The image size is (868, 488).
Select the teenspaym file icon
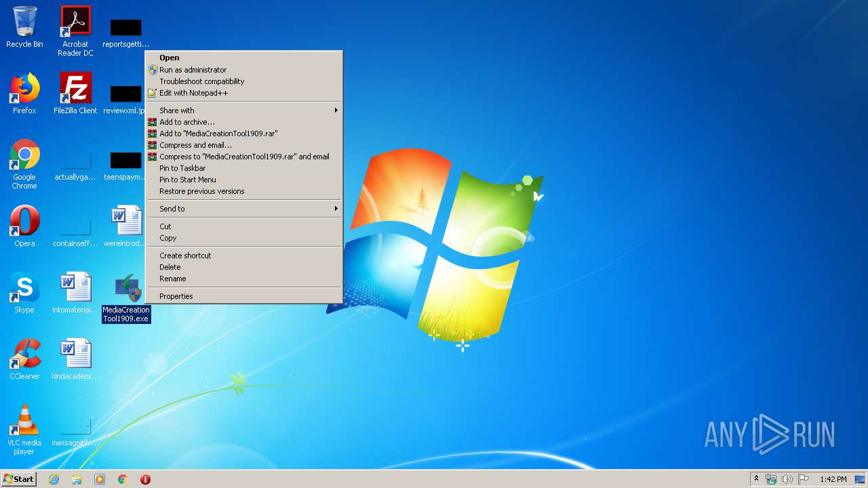coord(125,165)
